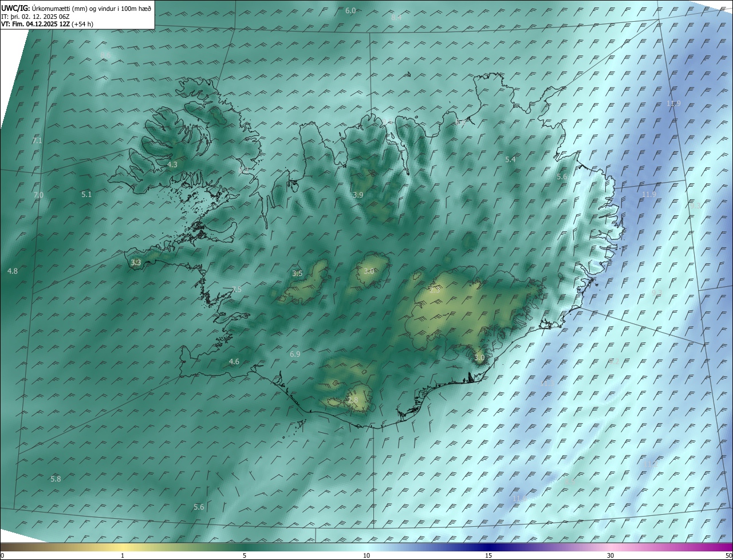Image resolution: width=733 pixels, height=560 pixels.
Task: Click the 5.6 value near the northeast coast
Action: pos(562,178)
